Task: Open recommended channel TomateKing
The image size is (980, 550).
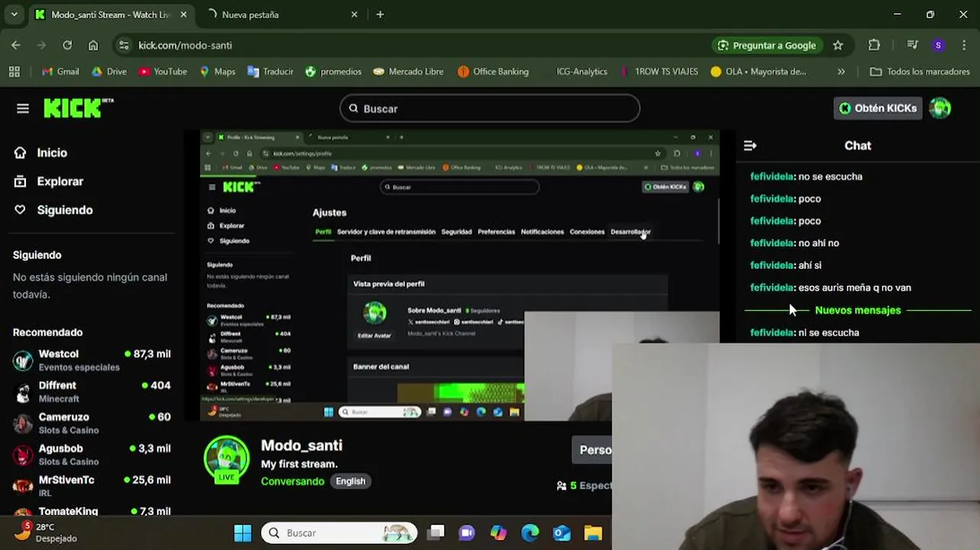Action: [92, 512]
